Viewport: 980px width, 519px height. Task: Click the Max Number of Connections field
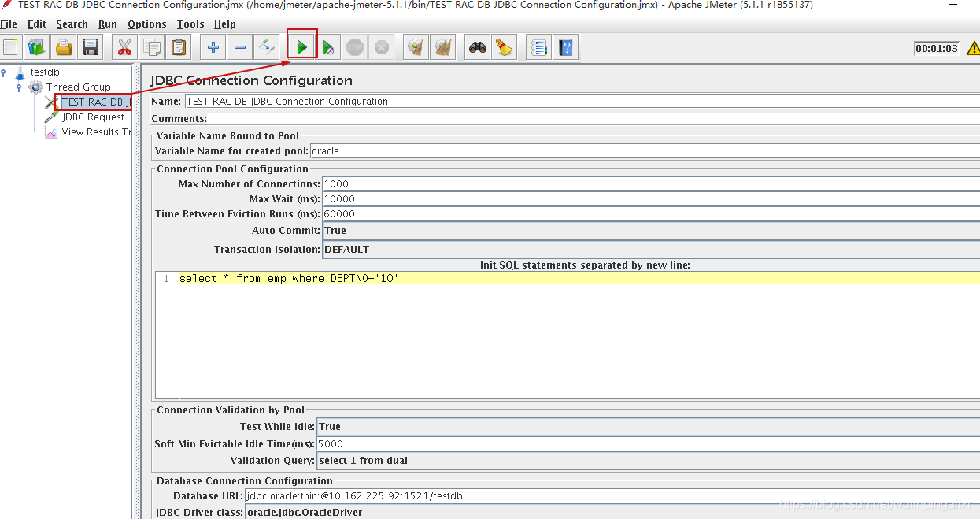(x=651, y=184)
